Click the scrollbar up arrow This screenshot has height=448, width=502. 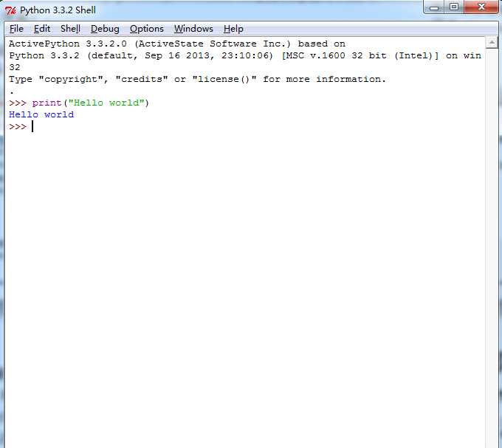(492, 43)
